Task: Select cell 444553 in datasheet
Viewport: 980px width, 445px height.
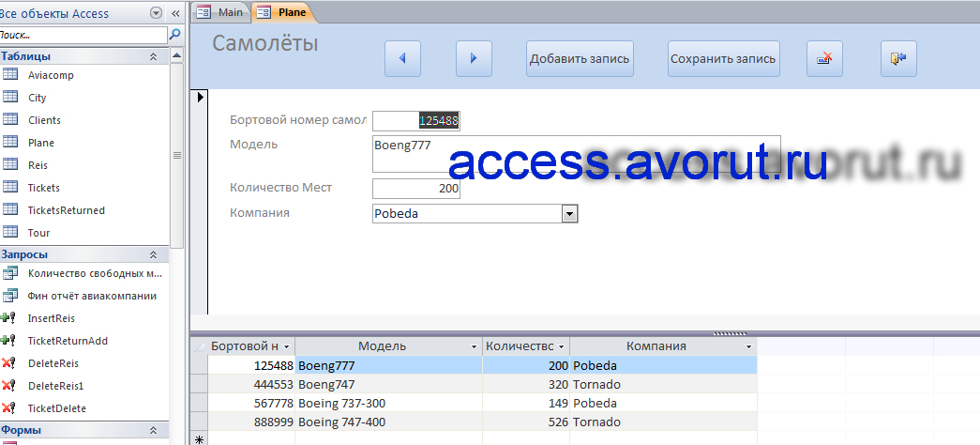Action: (252, 384)
